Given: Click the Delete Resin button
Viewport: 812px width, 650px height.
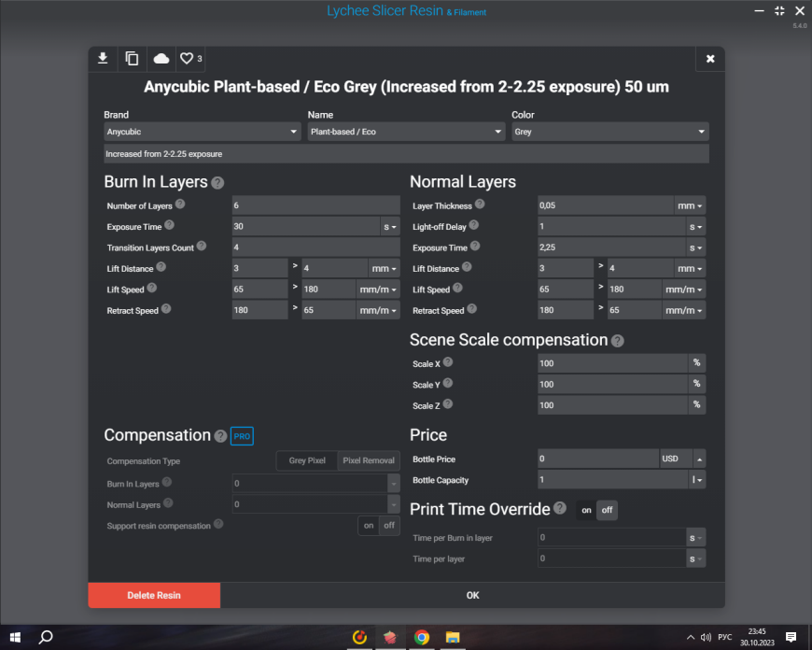Looking at the screenshot, I should 154,595.
